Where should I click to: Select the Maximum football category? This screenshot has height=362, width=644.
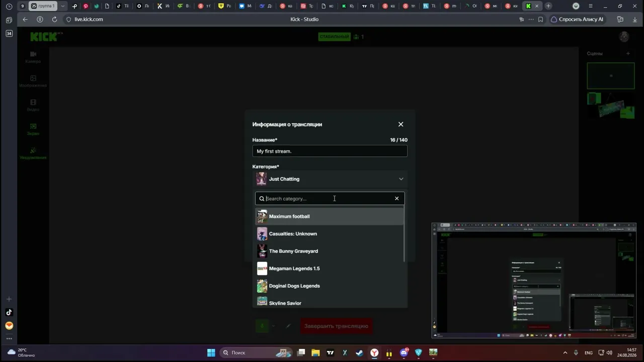330,216
